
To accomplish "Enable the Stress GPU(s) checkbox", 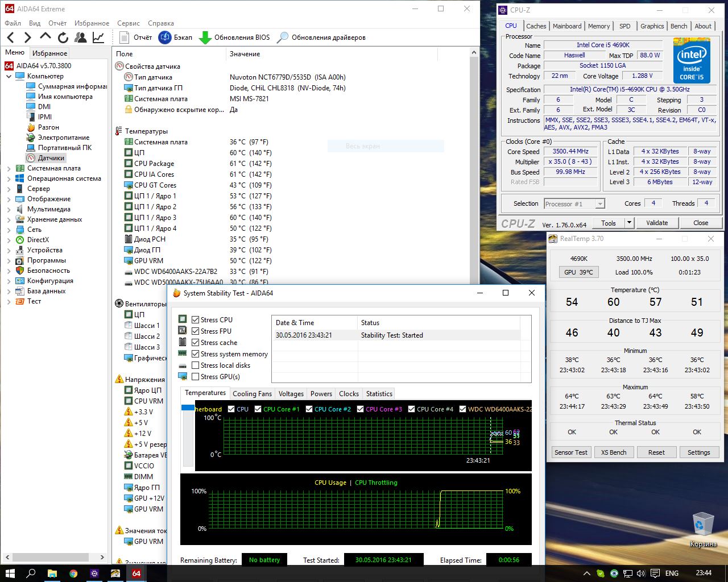I will (196, 377).
